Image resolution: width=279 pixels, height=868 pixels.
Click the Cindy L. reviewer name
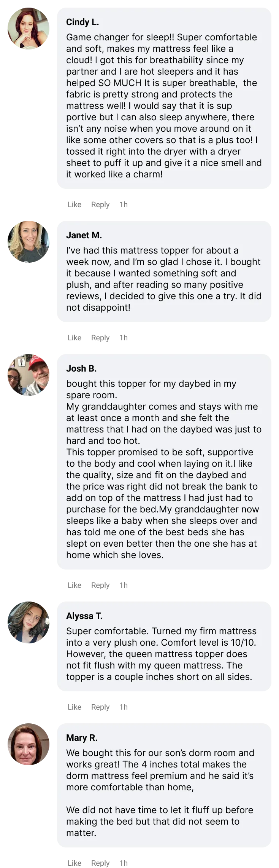(x=82, y=22)
